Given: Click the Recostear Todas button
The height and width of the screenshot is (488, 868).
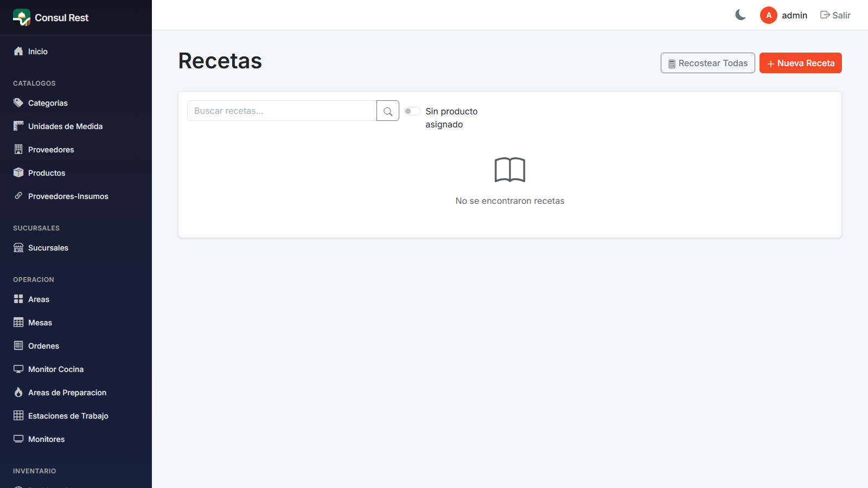Looking at the screenshot, I should (x=707, y=63).
